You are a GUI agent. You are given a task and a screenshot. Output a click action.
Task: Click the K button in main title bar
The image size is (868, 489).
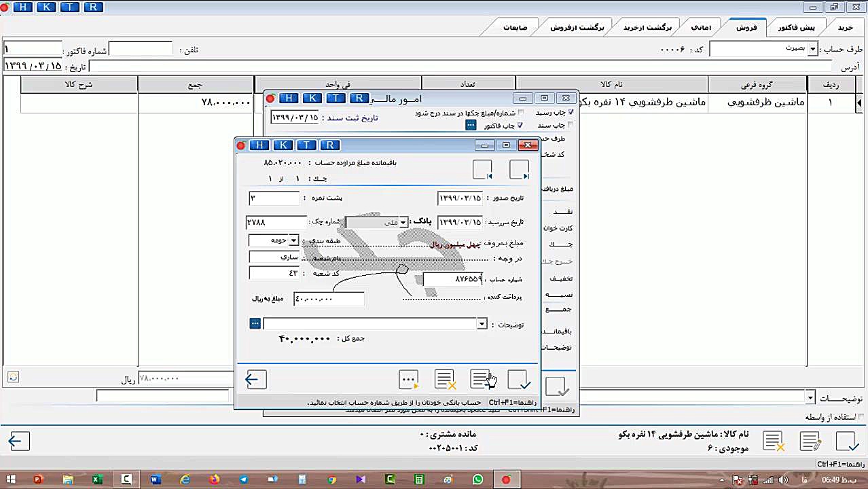pyautogui.click(x=46, y=7)
